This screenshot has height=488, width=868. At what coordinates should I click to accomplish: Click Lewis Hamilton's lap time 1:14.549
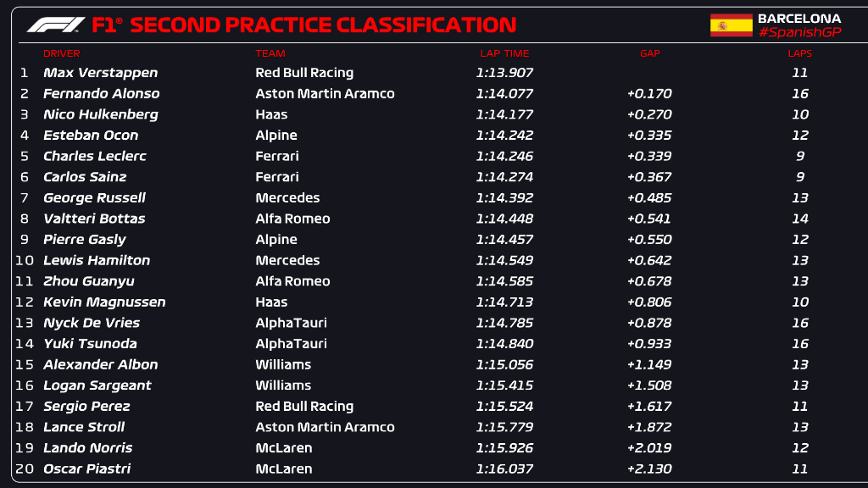504,261
